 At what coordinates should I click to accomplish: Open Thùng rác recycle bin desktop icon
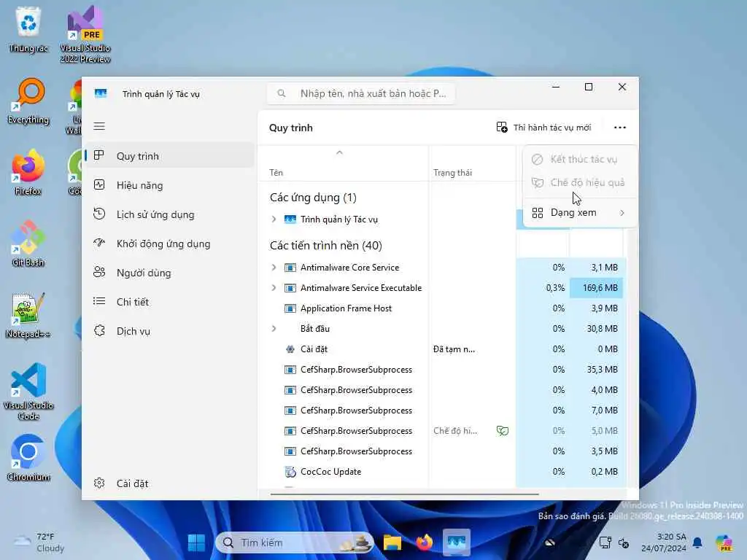pos(28,30)
